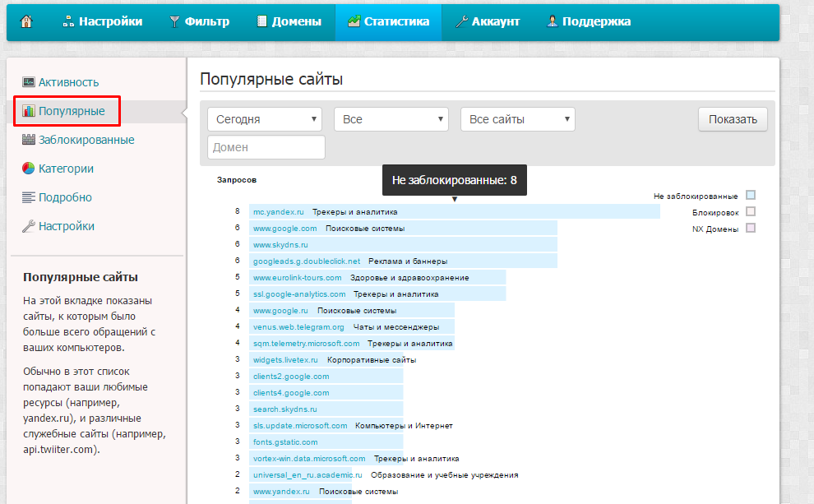Open widgets.livetex.ru link
This screenshot has width=814, height=504.
coord(285,359)
